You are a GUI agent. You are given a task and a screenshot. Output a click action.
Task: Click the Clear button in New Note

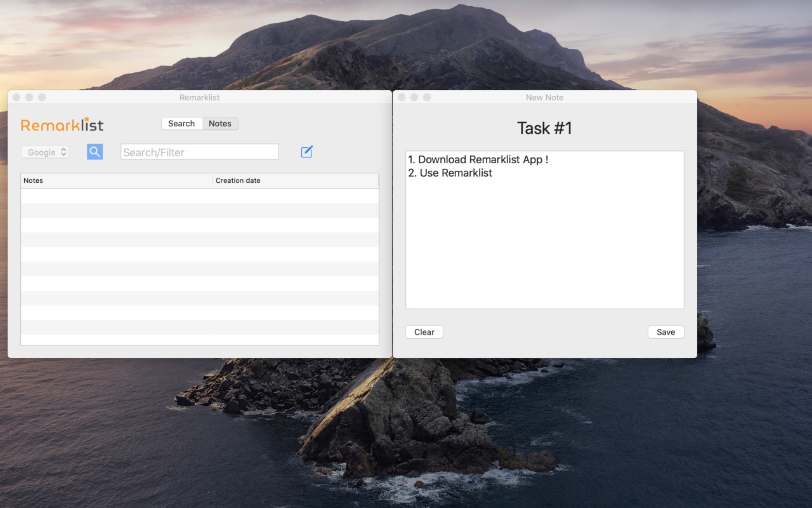pos(424,332)
